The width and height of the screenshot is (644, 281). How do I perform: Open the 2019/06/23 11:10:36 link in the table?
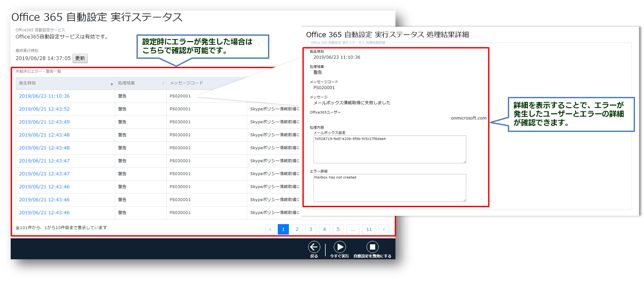[x=44, y=96]
